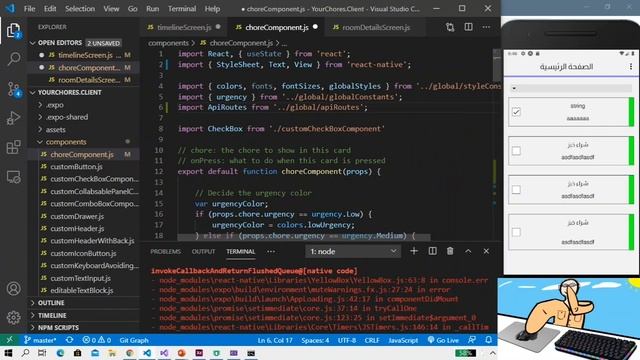640x360 pixels.
Task: Open the Task View taskbar icon
Action: pos(42,353)
